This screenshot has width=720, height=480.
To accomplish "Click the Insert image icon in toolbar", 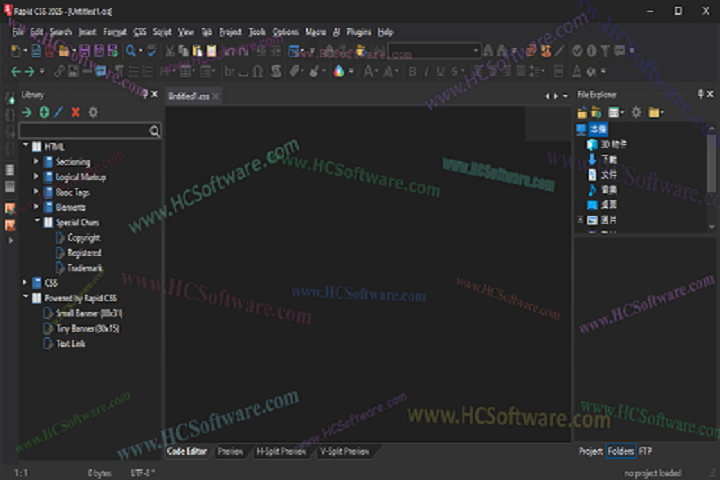I will tap(73, 72).
